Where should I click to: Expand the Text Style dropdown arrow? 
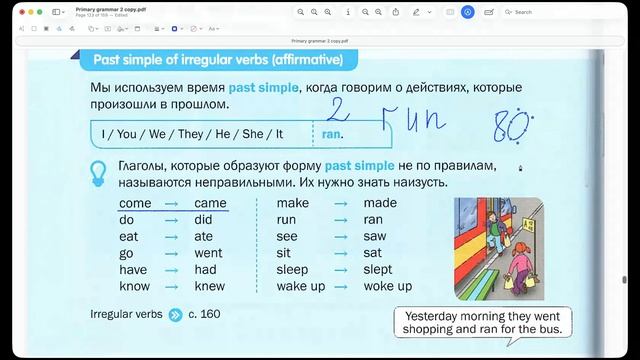pyautogui.click(x=218, y=29)
